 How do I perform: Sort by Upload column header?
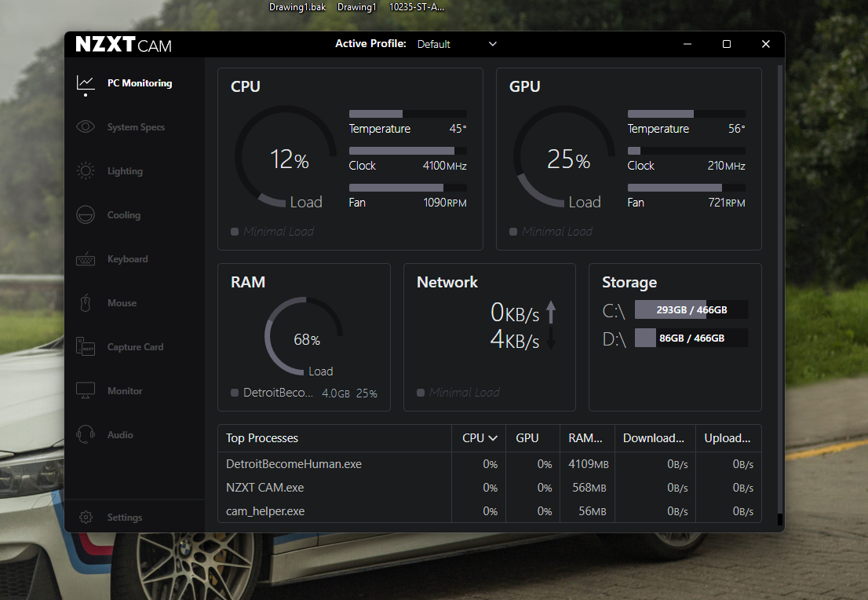pos(727,438)
